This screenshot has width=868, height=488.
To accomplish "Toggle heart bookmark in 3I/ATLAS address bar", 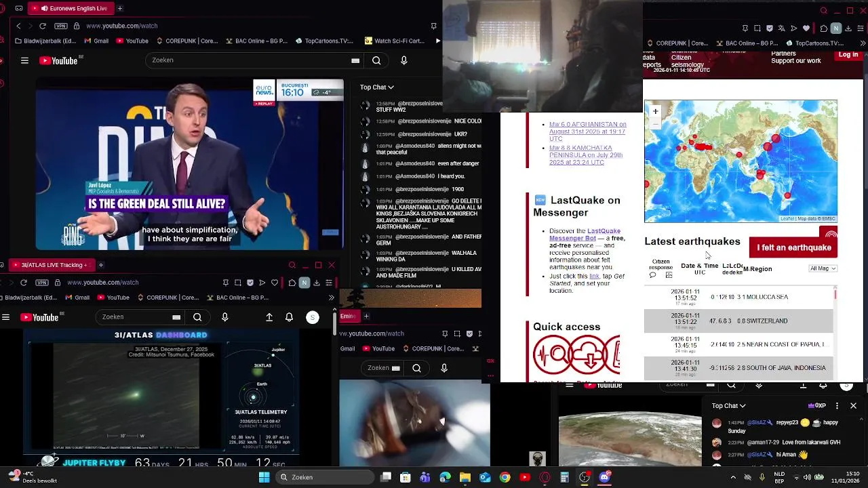I will pos(275,283).
